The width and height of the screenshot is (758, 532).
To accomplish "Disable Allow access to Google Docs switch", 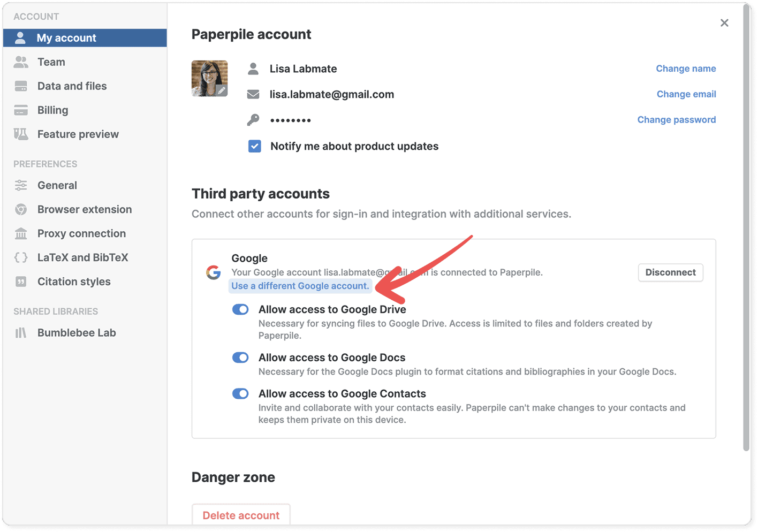I will pos(240,358).
